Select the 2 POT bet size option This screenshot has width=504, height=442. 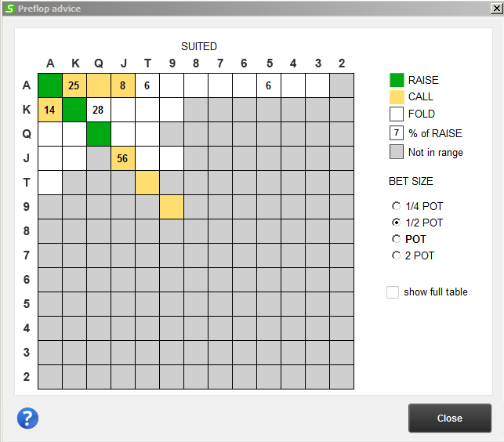tap(397, 255)
